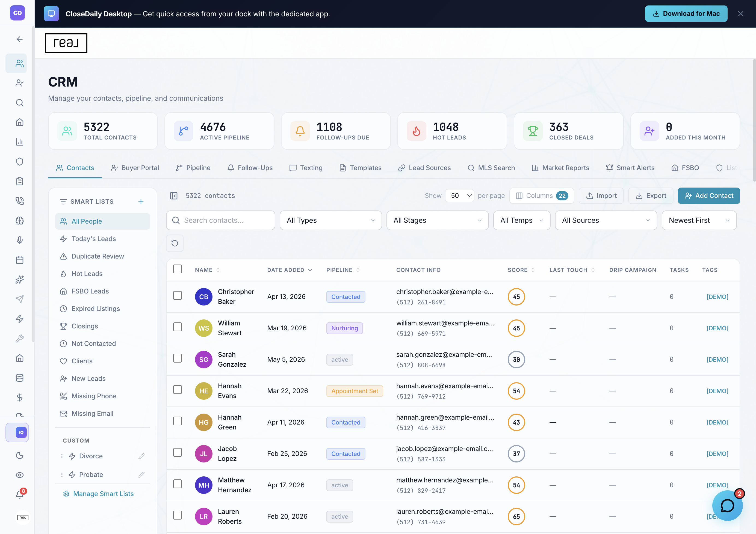Click the Search contacts input field
This screenshot has height=534, width=756.
click(221, 221)
